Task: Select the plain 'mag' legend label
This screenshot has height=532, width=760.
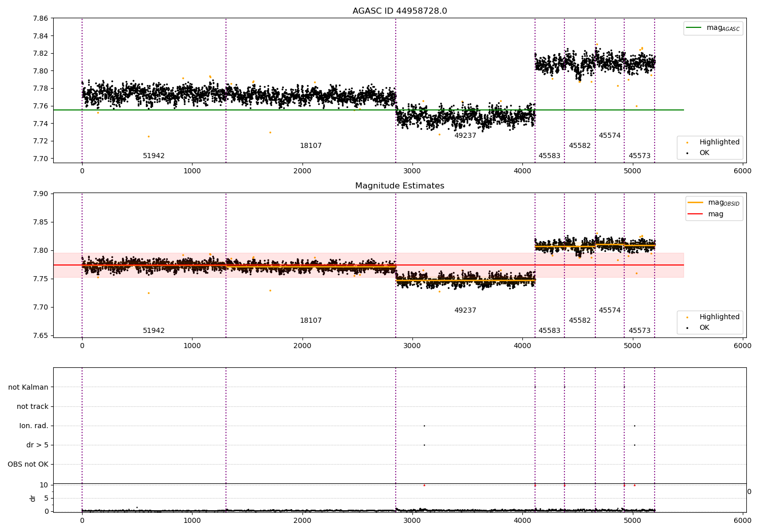Action: click(716, 214)
